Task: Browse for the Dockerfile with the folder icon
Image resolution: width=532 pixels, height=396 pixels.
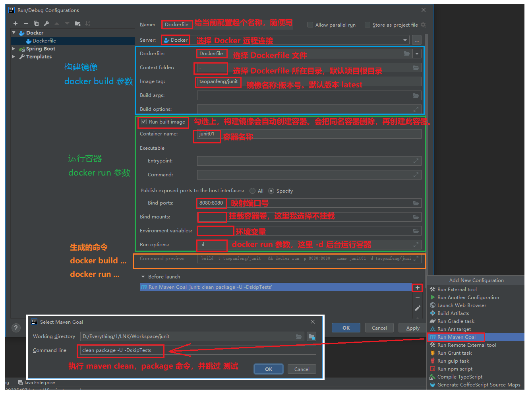Action: click(x=407, y=54)
